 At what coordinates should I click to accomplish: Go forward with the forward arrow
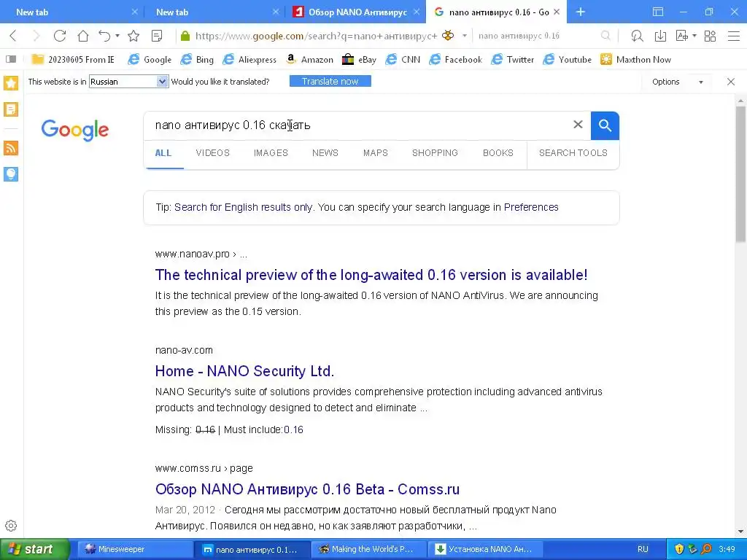[36, 36]
